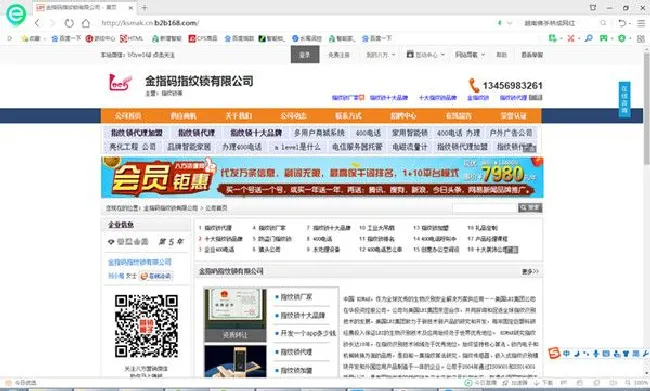Click the 360 browser logo
The width and height of the screenshot is (650, 391).
[16, 14]
